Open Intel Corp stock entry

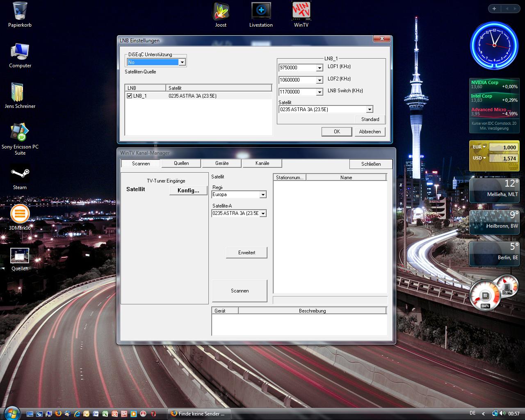(494, 98)
